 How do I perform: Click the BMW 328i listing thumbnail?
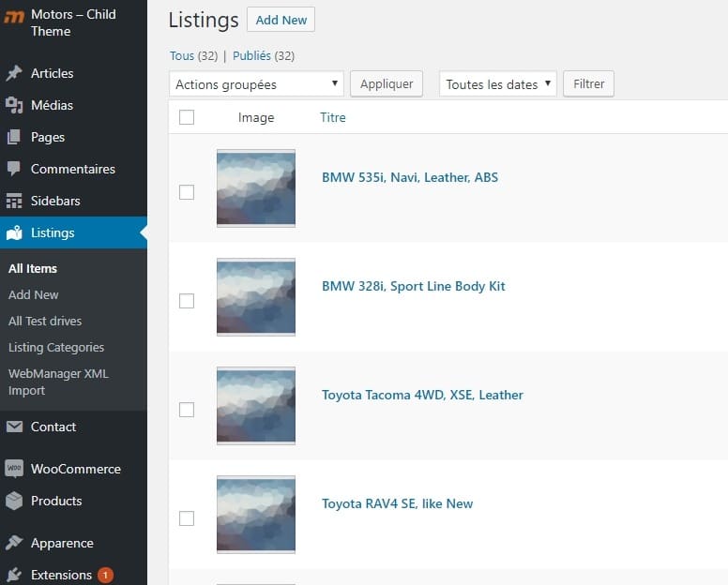pyautogui.click(x=256, y=297)
